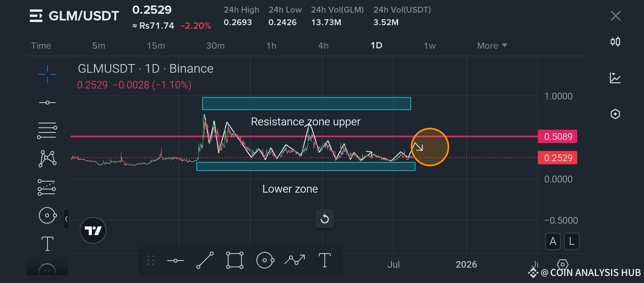The image size is (644, 283).
Task: Switch to the 4h timeframe tab
Action: pos(323,46)
